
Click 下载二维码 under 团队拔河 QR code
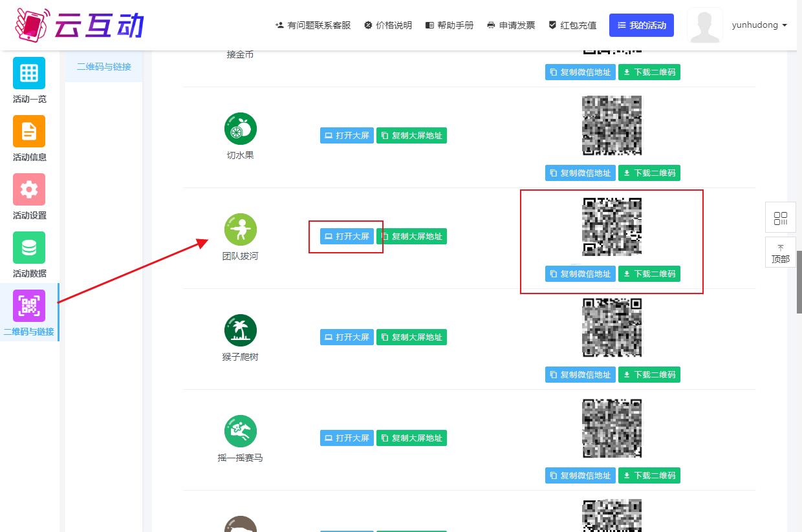tap(649, 274)
